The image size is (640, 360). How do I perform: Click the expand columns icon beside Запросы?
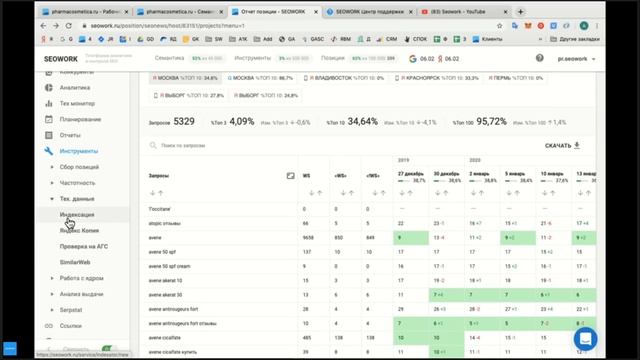[290, 176]
